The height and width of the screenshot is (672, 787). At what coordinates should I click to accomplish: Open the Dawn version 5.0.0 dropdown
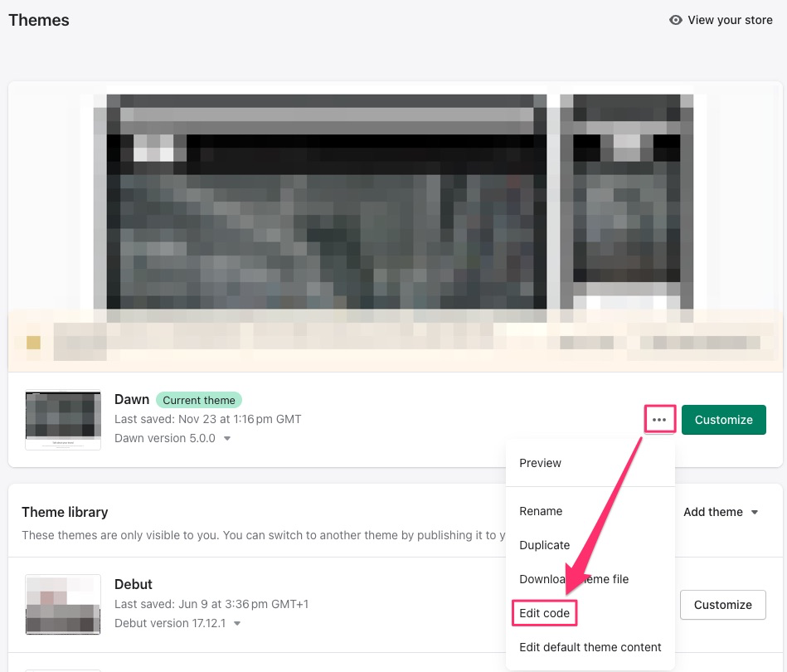click(172, 438)
